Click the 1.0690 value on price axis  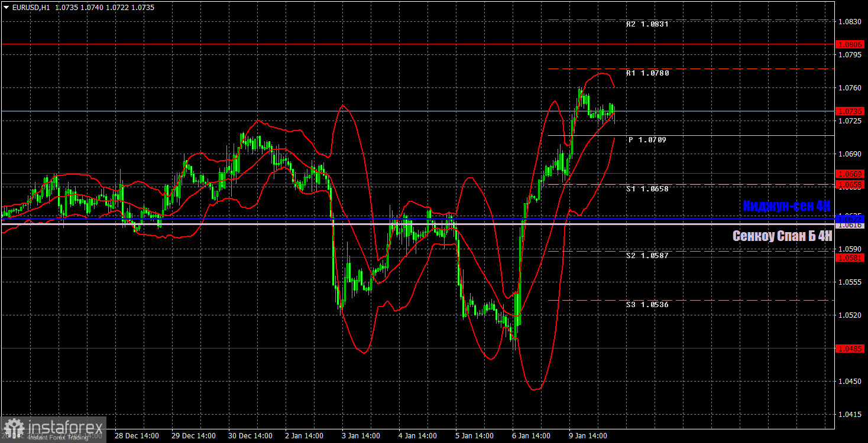pos(850,154)
